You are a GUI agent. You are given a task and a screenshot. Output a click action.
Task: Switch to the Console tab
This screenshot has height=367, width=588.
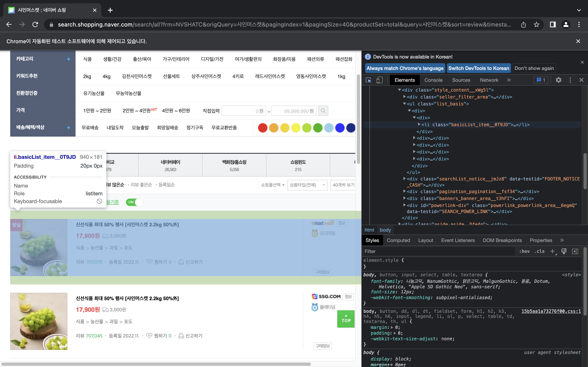pyautogui.click(x=433, y=80)
